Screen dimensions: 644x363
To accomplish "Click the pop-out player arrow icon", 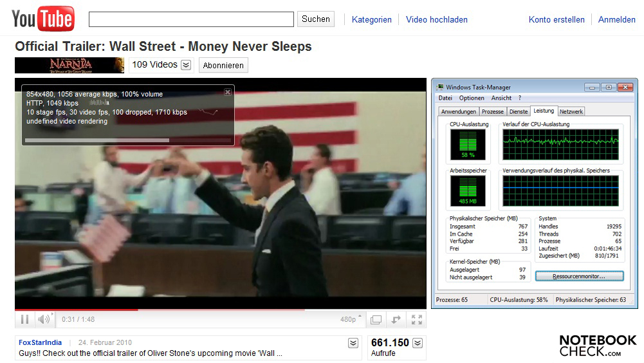I will (396, 320).
